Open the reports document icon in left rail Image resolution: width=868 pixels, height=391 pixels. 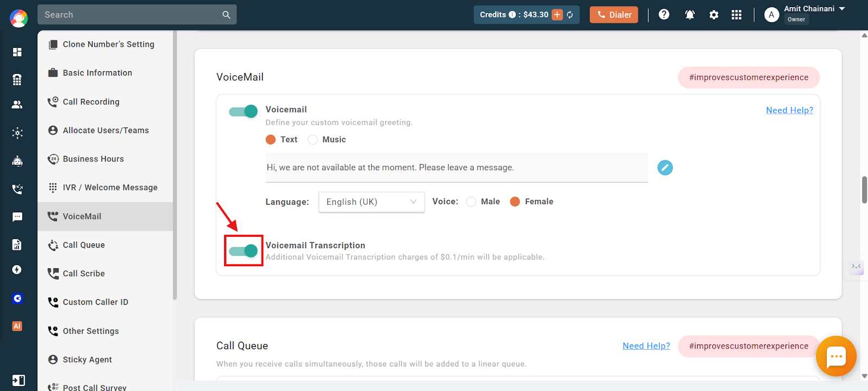coord(17,245)
